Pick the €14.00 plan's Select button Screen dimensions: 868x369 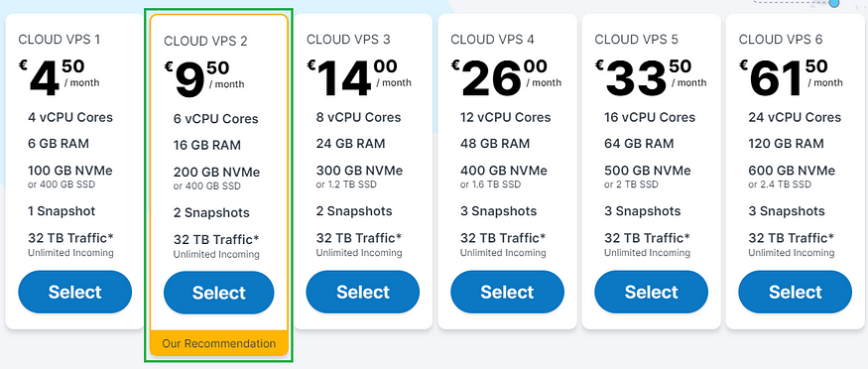pos(363,292)
